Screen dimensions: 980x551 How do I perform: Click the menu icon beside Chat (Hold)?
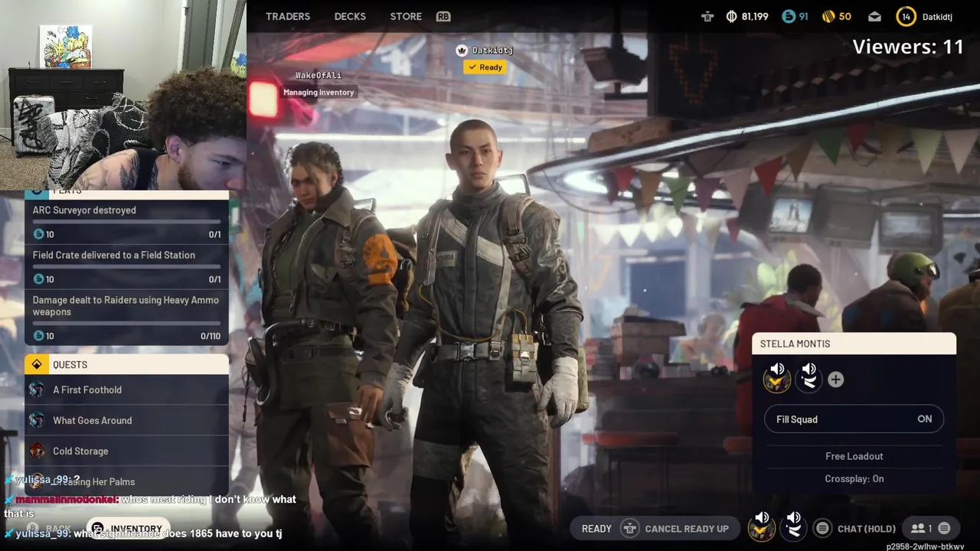point(822,528)
